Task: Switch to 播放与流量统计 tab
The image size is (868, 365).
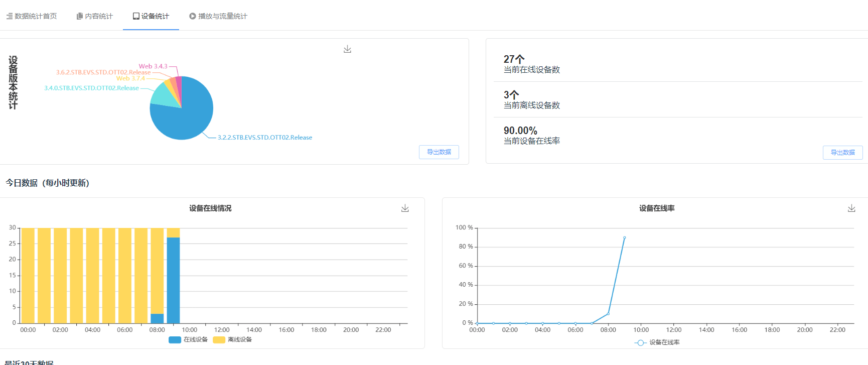Action: tap(222, 16)
